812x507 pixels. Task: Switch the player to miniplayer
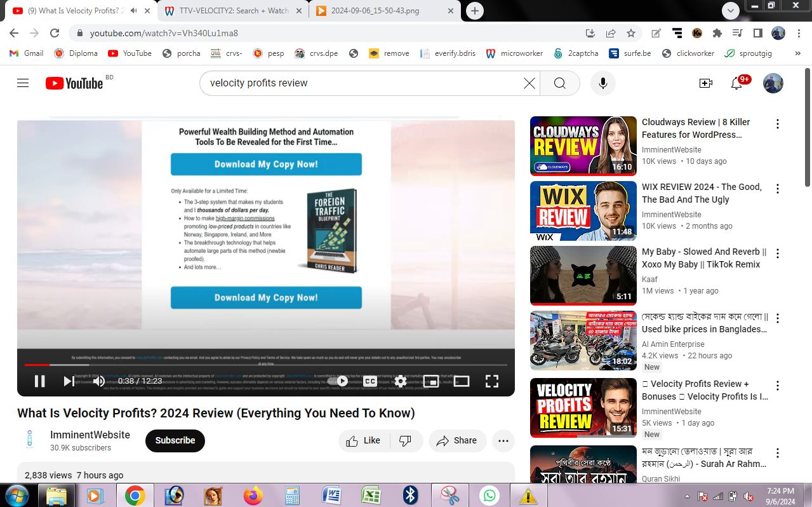(x=431, y=381)
